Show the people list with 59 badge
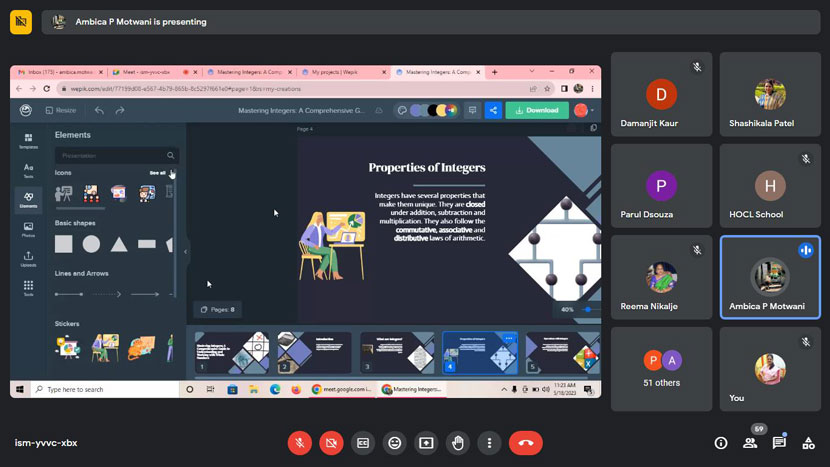Viewport: 830px width, 467px height. [750, 443]
